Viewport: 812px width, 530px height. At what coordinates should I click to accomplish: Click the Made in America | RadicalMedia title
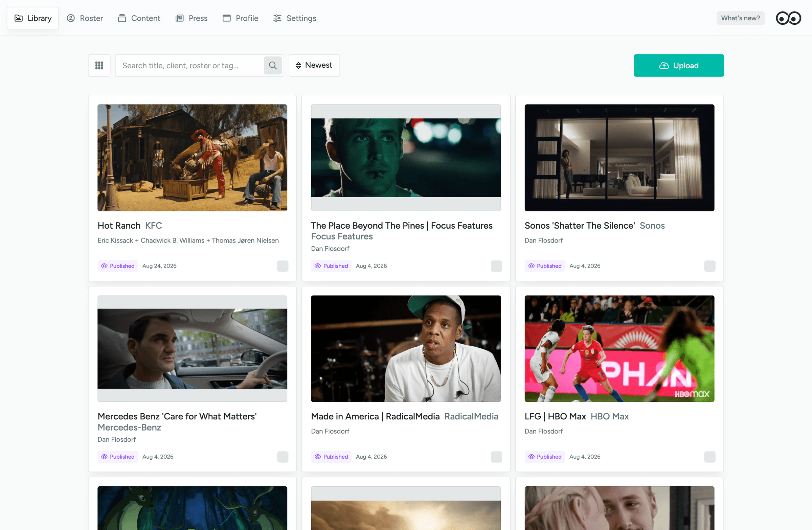[x=375, y=416]
